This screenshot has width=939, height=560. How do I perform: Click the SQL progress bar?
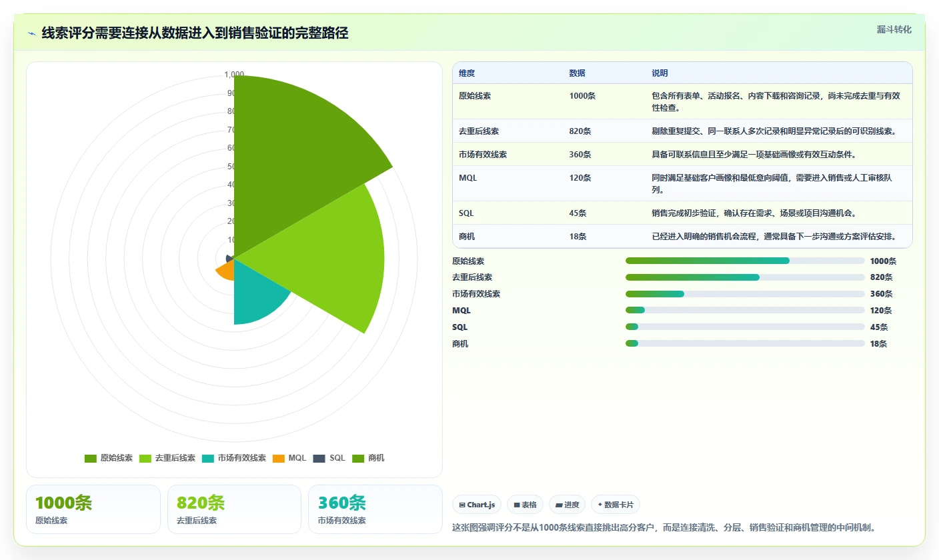745,327
